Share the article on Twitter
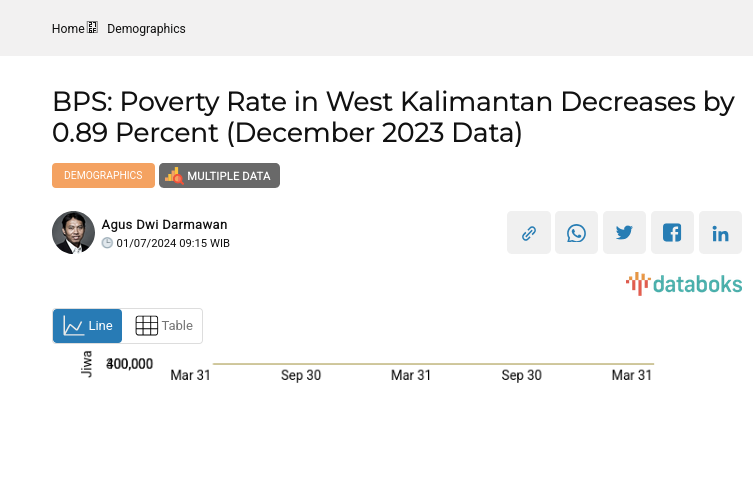This screenshot has height=498, width=753. (625, 233)
